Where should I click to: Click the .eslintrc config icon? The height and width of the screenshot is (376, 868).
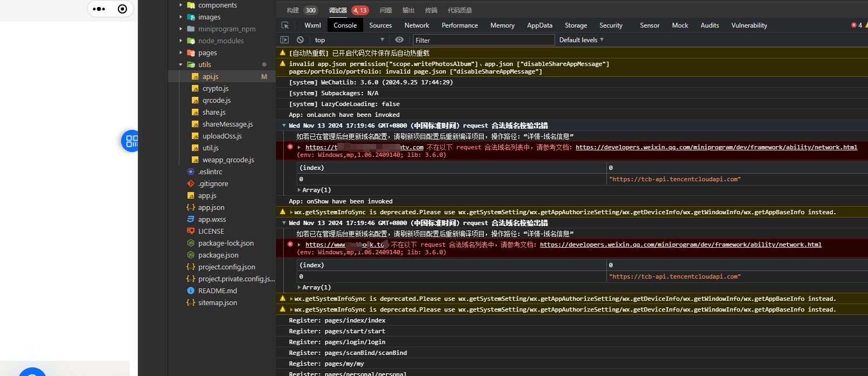pos(191,172)
